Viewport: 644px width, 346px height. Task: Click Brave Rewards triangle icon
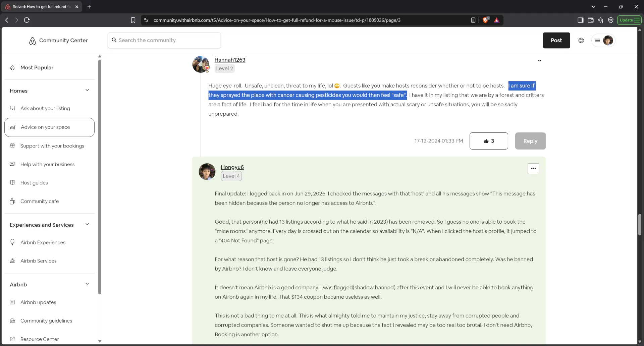pyautogui.click(x=497, y=20)
